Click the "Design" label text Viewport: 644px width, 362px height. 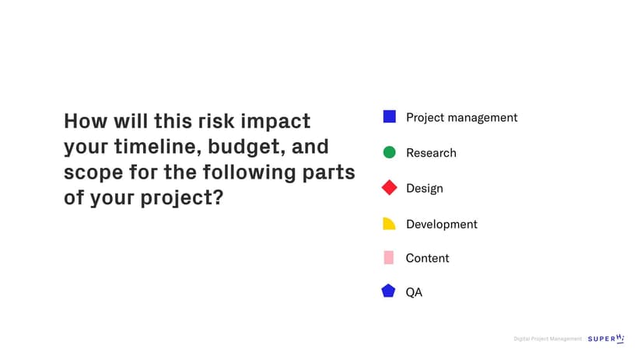click(424, 189)
